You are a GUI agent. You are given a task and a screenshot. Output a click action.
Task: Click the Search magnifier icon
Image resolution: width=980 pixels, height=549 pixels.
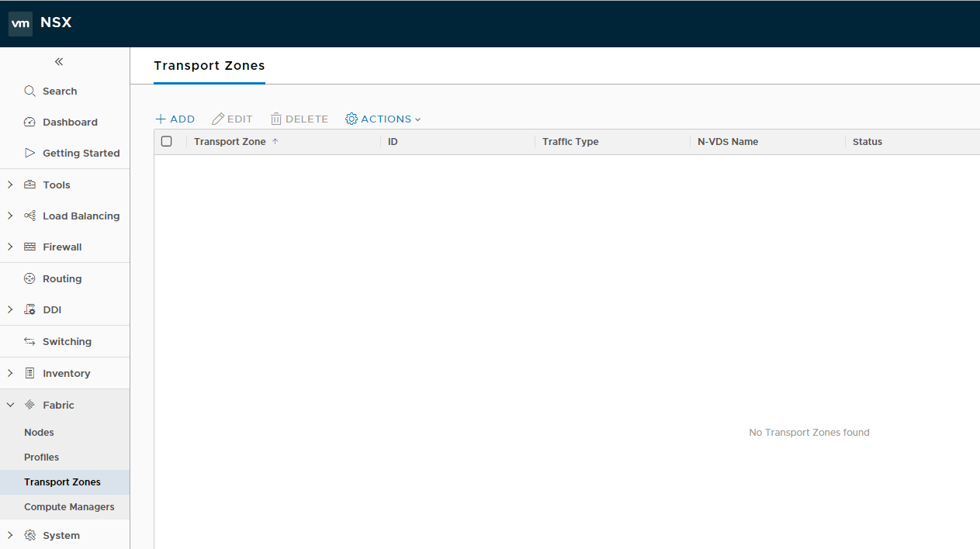coord(29,91)
